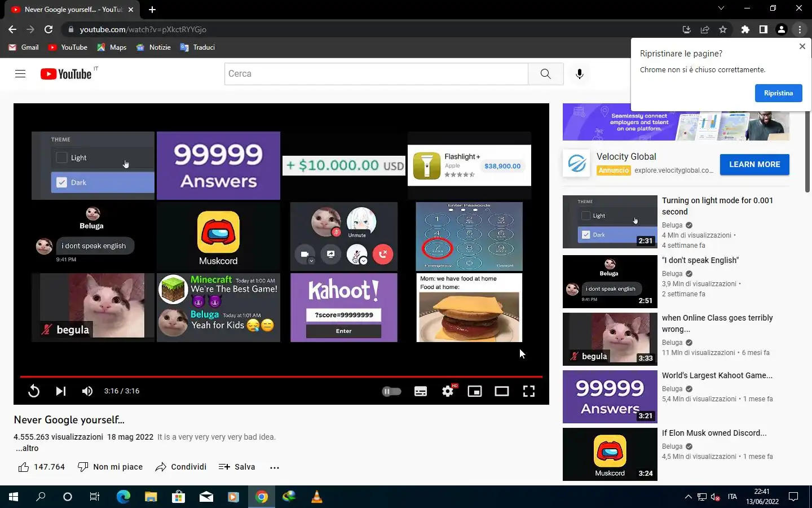Open the Chrome extensions puzzle icon

(745, 29)
